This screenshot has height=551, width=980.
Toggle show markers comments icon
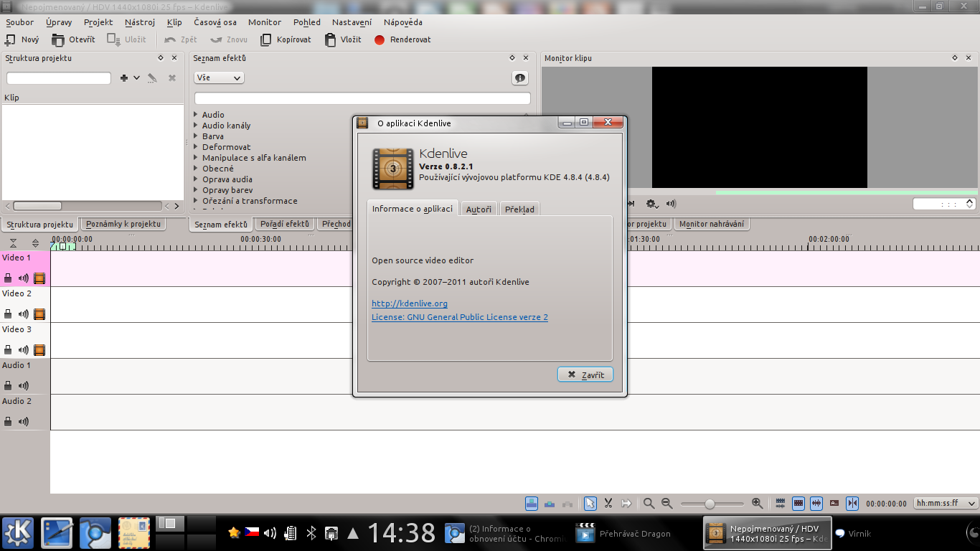click(x=834, y=504)
